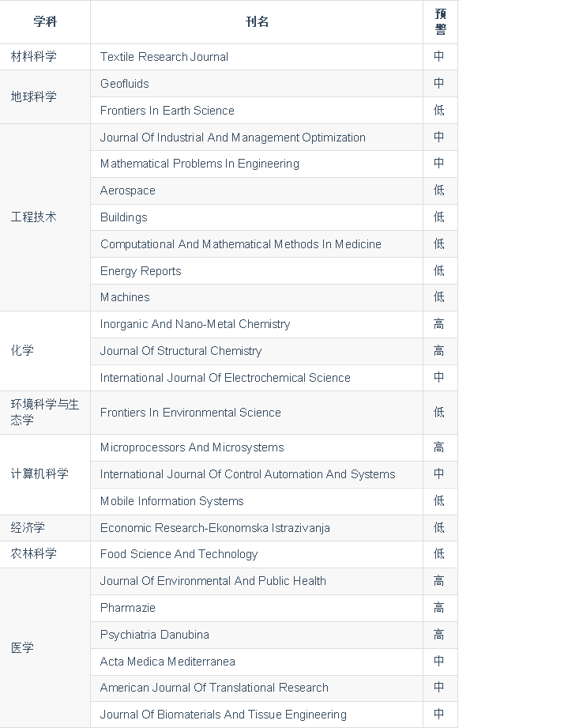
Task: Click the 低 warning for Food Science And Technology
Action: 439,554
